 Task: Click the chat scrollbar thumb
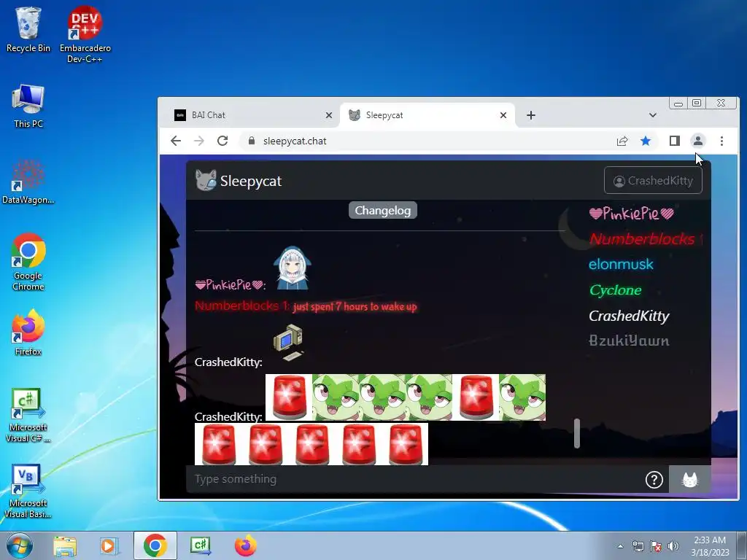click(577, 433)
